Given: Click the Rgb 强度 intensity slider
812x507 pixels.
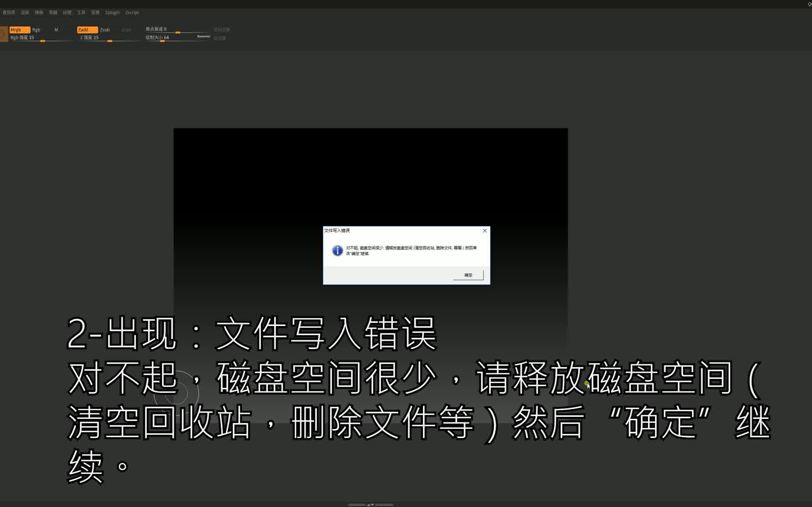Looking at the screenshot, I should [x=42, y=41].
